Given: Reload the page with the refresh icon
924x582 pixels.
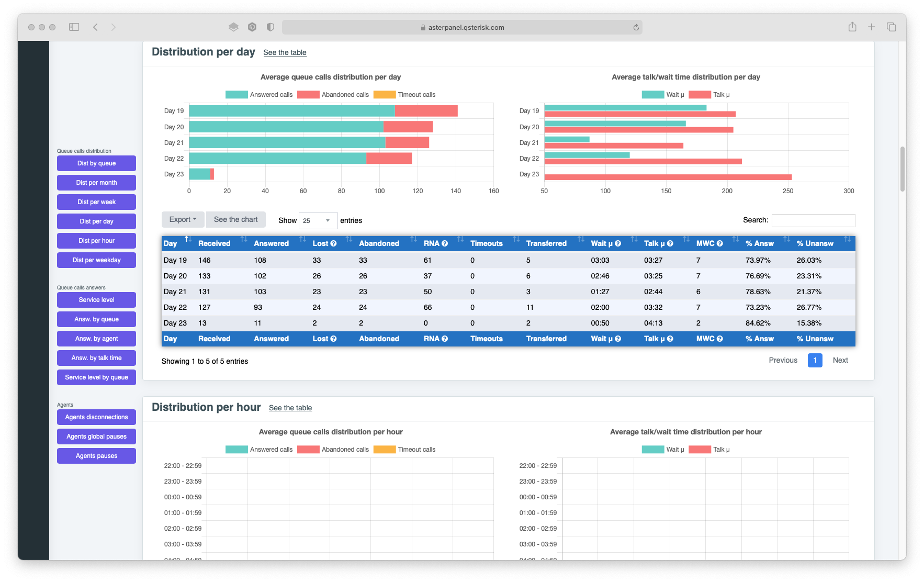Looking at the screenshot, I should [636, 27].
